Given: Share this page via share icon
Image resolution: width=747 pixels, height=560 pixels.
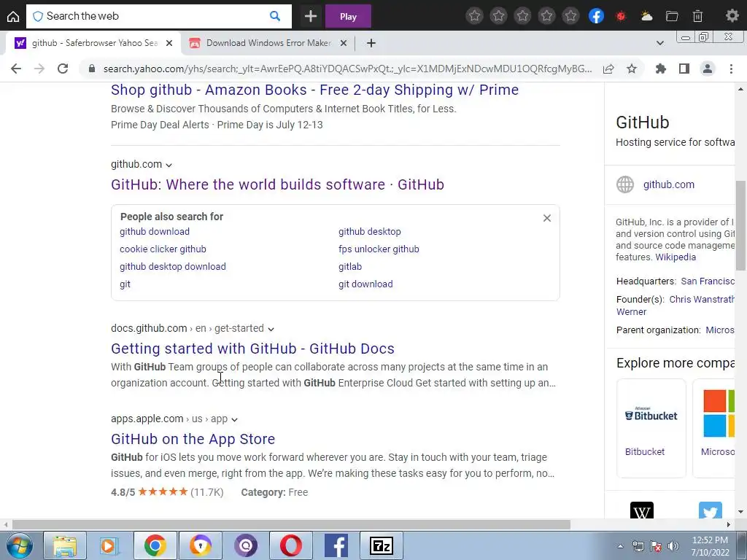Looking at the screenshot, I should (608, 69).
